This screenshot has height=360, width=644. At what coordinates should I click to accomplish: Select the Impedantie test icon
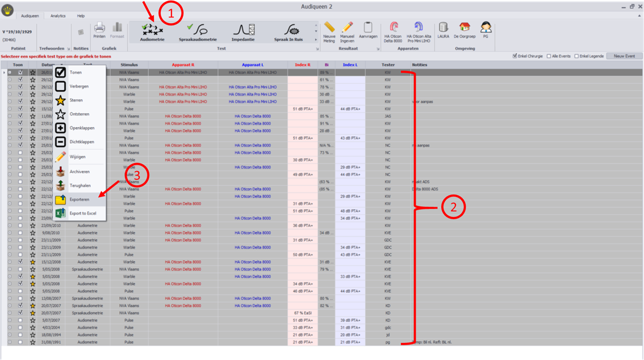[242, 32]
